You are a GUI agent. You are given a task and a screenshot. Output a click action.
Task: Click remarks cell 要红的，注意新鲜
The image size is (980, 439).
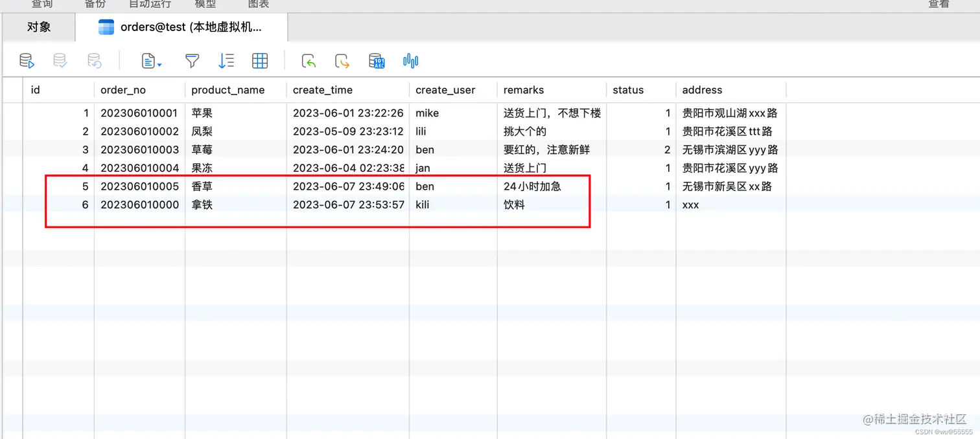click(546, 150)
